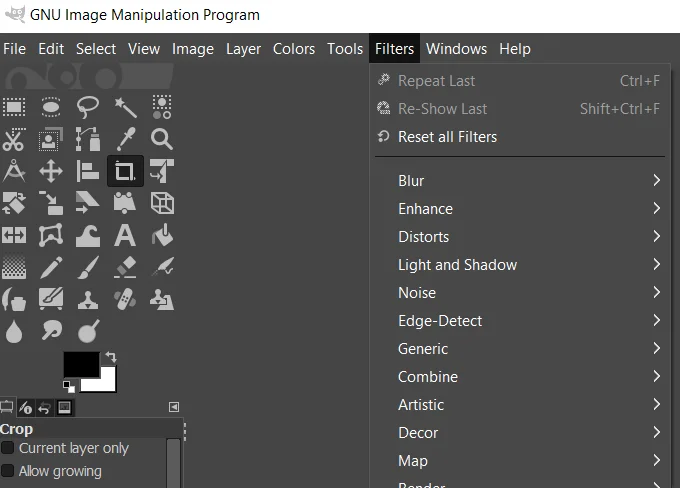Image resolution: width=680 pixels, height=488 pixels.
Task: Toggle the Allow growing checkbox
Action: [x=7, y=471]
